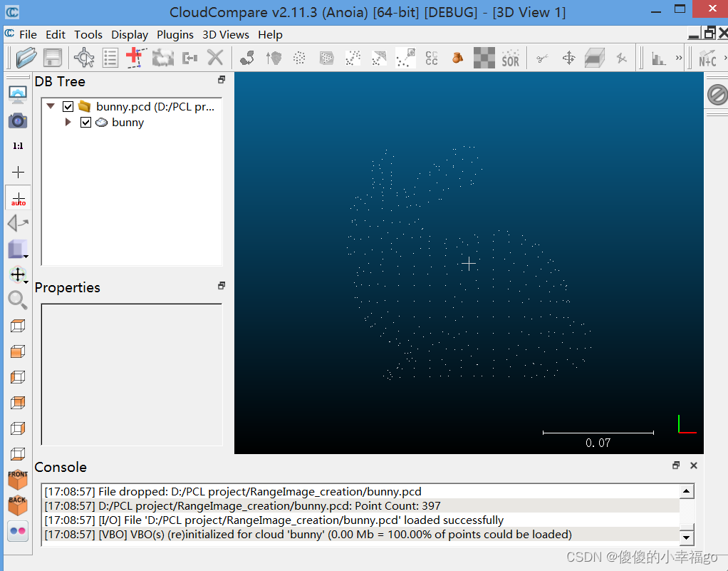
Task: Click the console scrollbar up arrow
Action: 686,491
